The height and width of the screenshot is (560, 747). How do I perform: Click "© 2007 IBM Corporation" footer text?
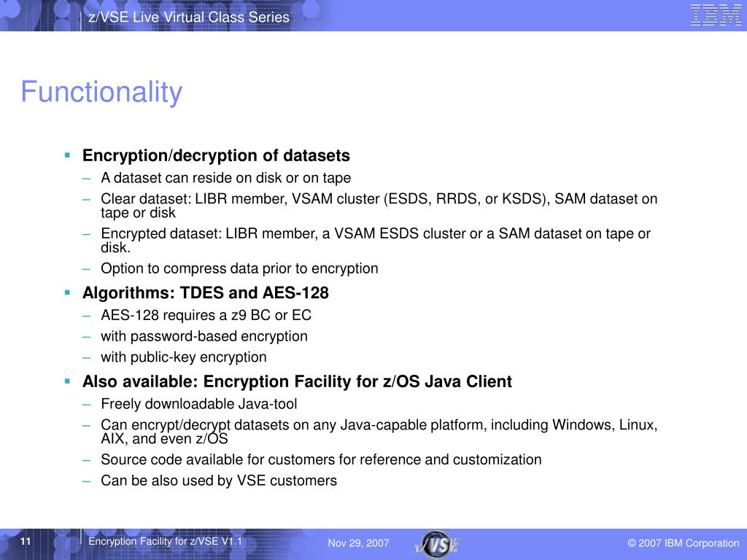pyautogui.click(x=683, y=543)
